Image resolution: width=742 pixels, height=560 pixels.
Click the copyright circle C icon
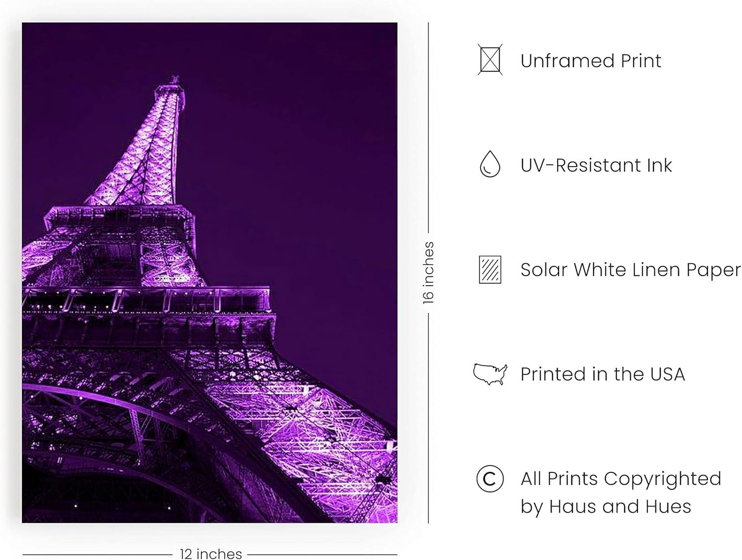[490, 478]
